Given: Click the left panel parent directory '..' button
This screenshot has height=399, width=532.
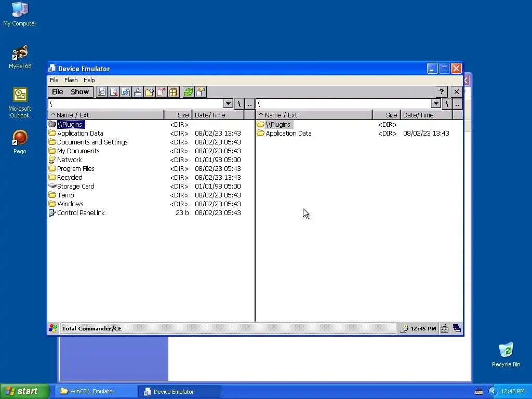Looking at the screenshot, I should (x=249, y=104).
